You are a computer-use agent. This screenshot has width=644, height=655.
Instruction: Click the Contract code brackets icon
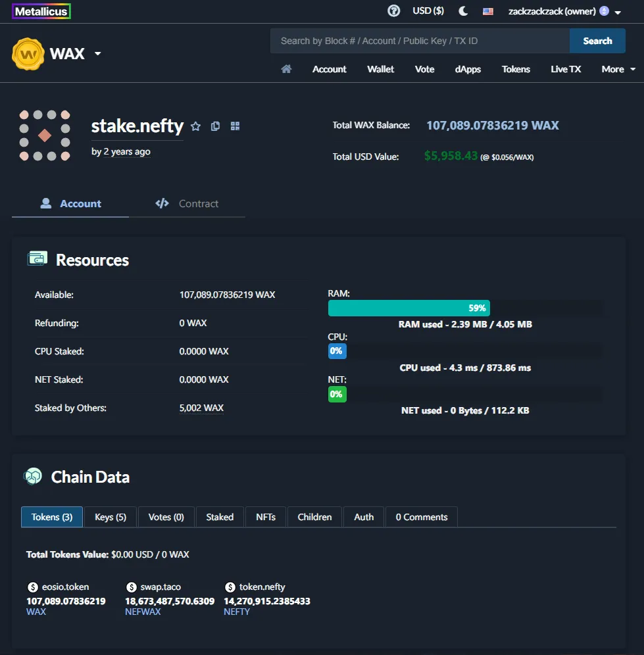click(162, 203)
